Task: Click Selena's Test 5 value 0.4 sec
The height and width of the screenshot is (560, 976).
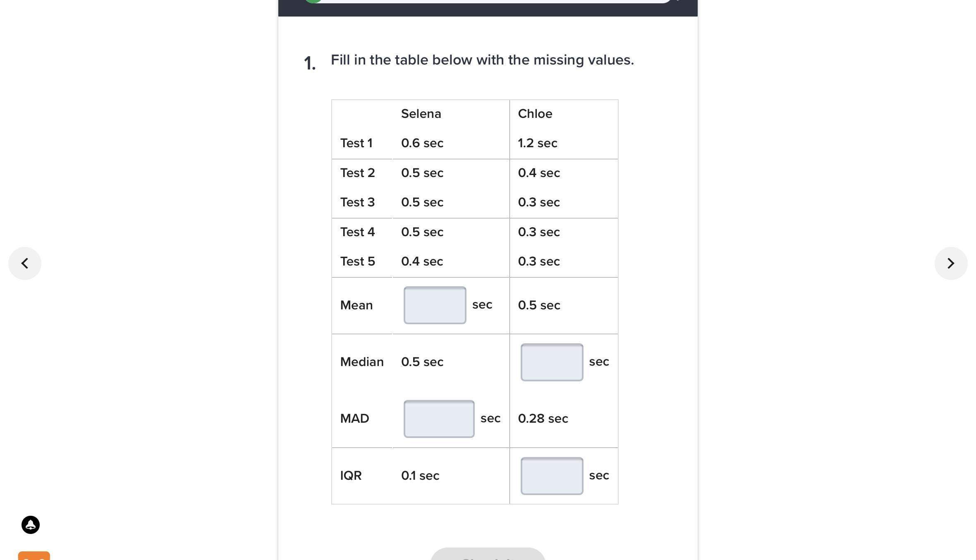Action: click(422, 261)
